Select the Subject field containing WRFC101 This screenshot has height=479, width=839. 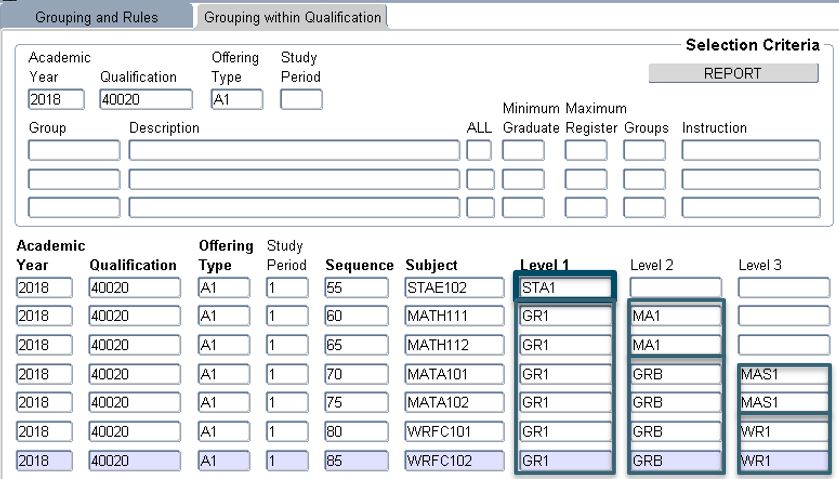(453, 434)
